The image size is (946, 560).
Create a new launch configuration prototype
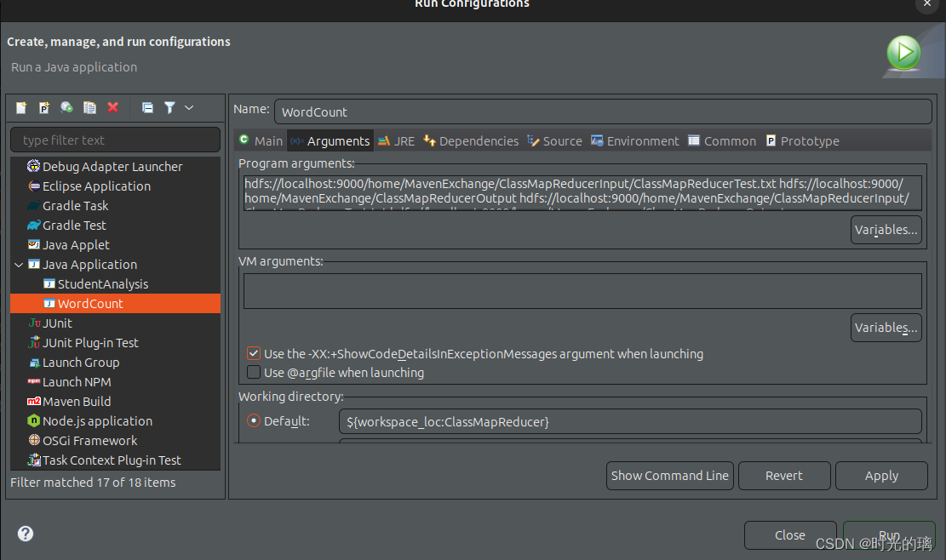point(43,107)
